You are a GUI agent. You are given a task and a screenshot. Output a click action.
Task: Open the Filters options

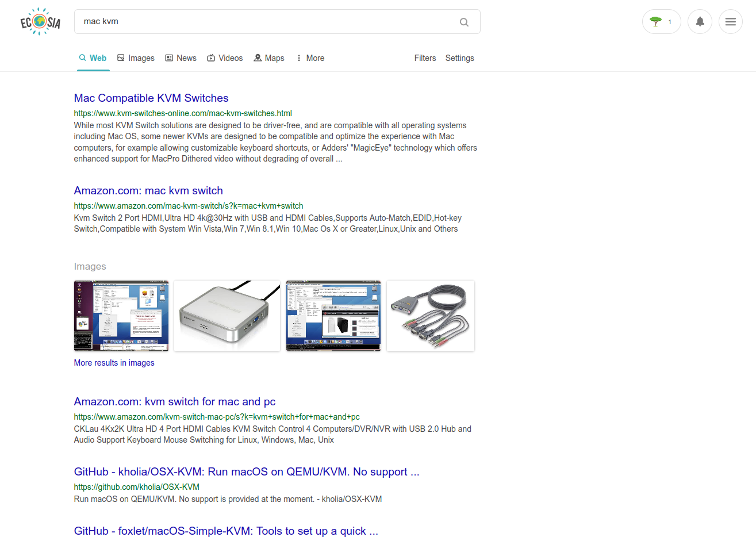pos(425,58)
